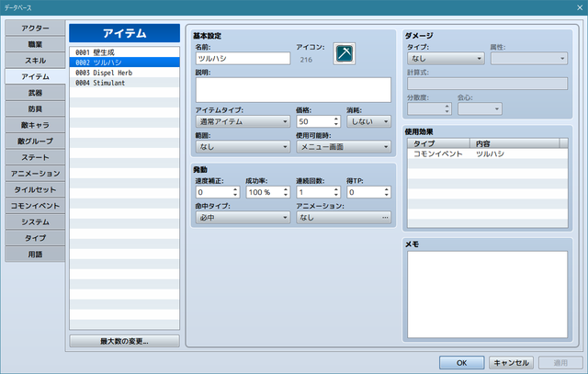Increase 価格 with the up arrow
588x374 pixels.
point(336,119)
